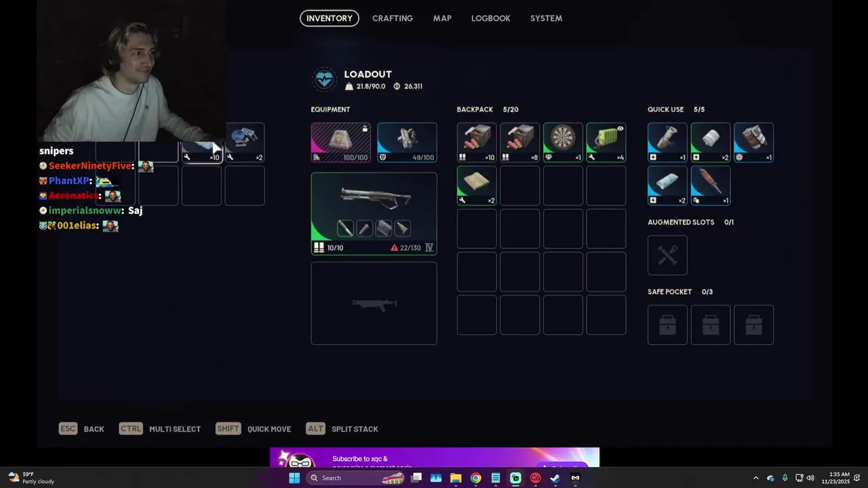The width and height of the screenshot is (868, 488).
Task: Click the ESC Back button
Action: point(82,429)
